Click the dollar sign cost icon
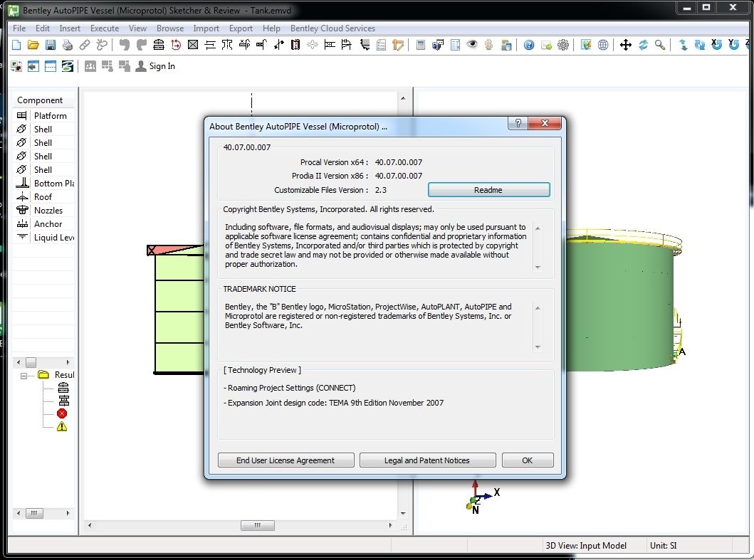This screenshot has width=754, height=560. click(489, 46)
